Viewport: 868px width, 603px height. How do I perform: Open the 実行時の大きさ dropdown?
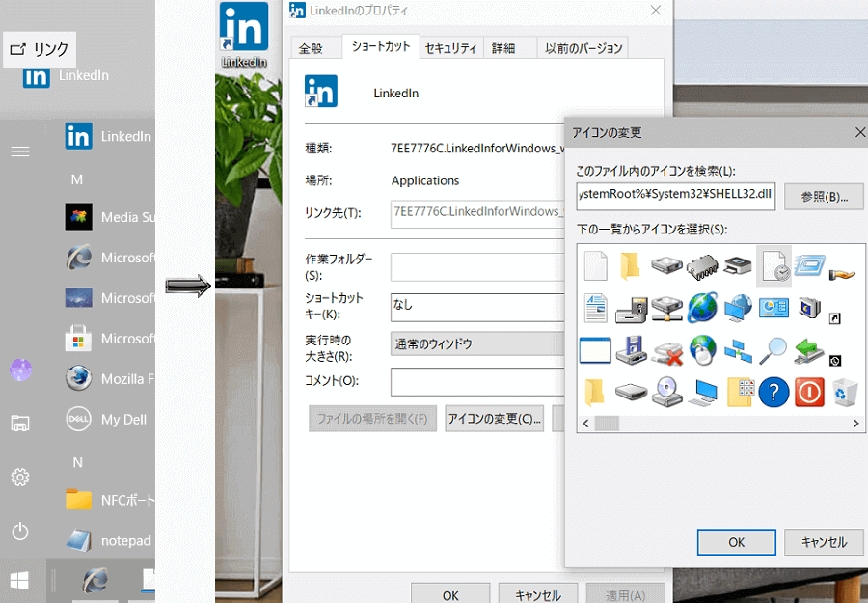coord(477,343)
